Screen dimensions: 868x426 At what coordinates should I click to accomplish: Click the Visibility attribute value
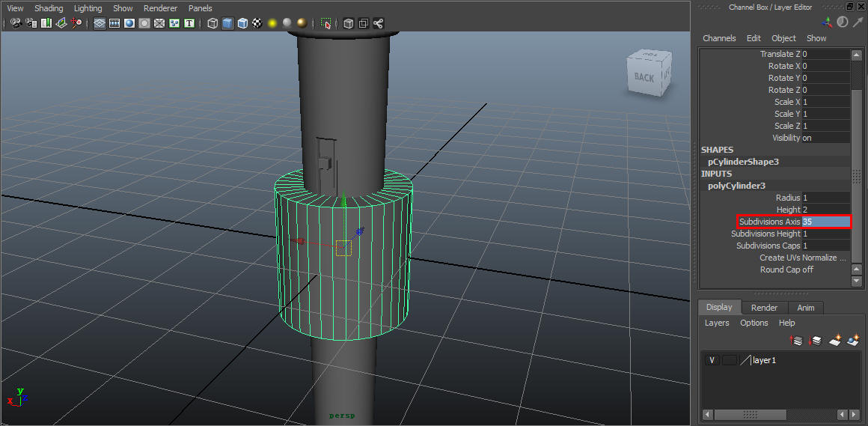tap(825, 138)
